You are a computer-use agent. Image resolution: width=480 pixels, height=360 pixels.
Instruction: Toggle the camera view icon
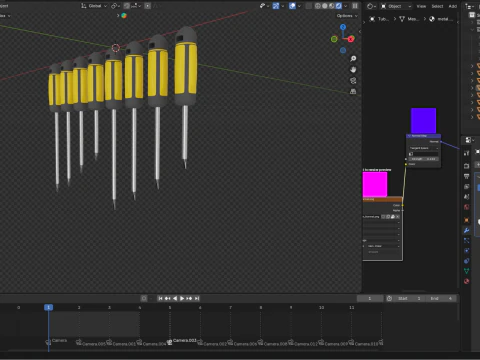pyautogui.click(x=353, y=81)
